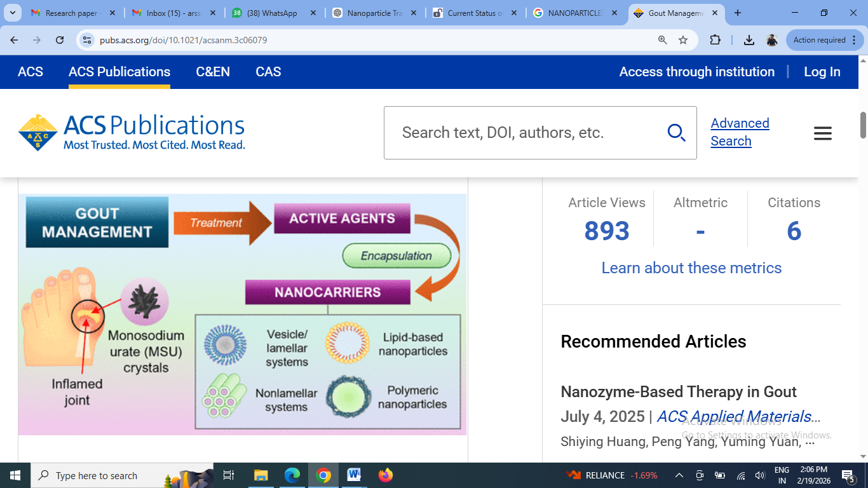
Task: Expand the tab search dropdown arrow
Action: coord(13,13)
